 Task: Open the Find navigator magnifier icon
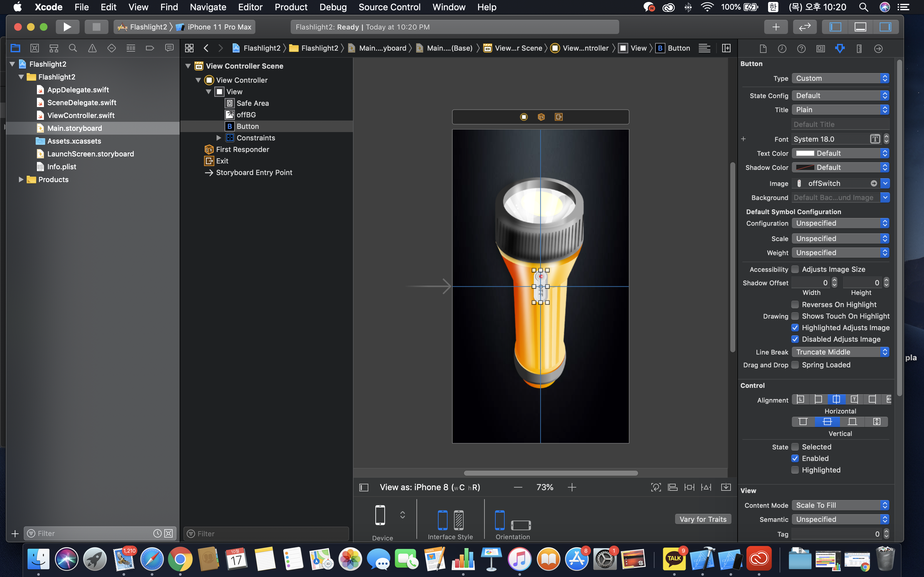tap(73, 48)
